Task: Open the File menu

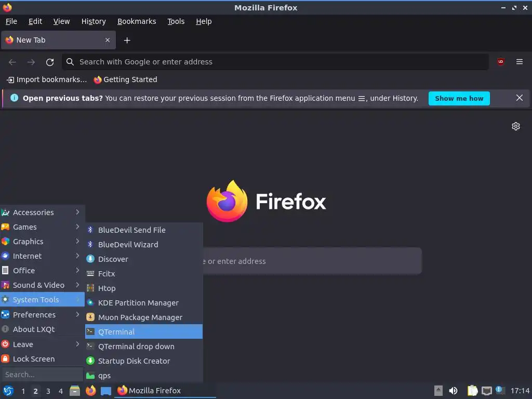Action: pos(11,21)
